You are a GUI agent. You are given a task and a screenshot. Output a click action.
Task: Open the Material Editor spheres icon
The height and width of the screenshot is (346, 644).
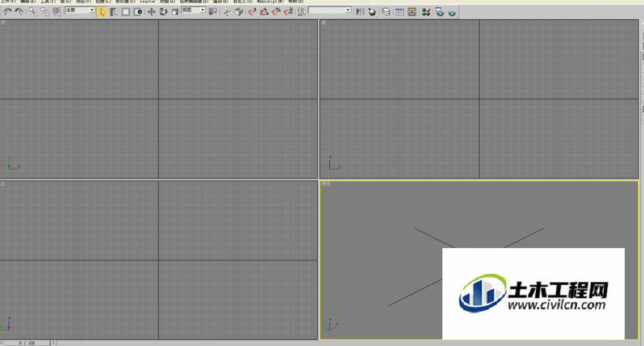click(x=426, y=12)
